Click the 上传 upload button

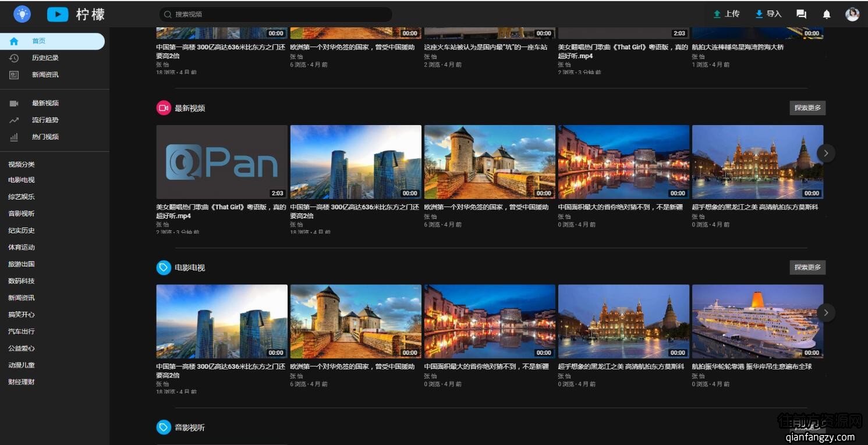pyautogui.click(x=727, y=14)
